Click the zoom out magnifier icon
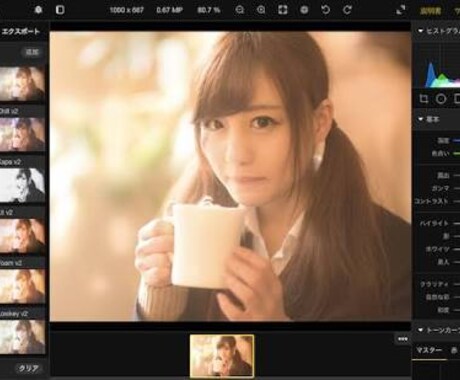This screenshot has height=380, width=460. tap(240, 10)
